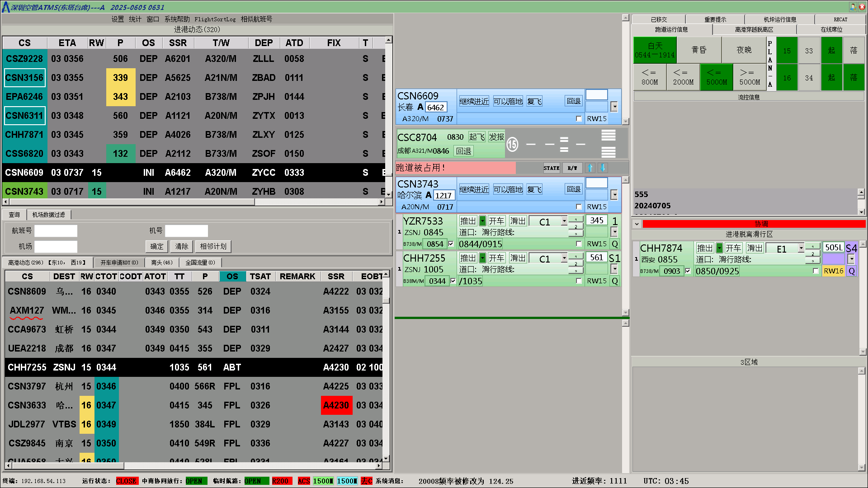
Task: Click the 航班号 input field
Action: coord(56,231)
